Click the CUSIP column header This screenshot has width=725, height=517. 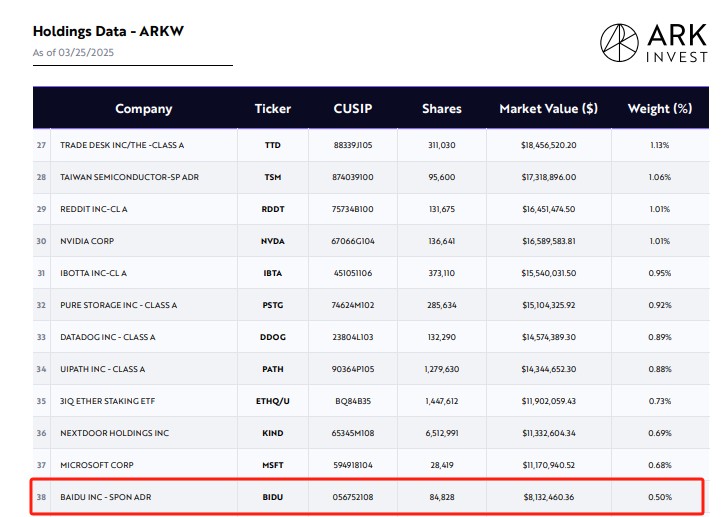tap(353, 109)
